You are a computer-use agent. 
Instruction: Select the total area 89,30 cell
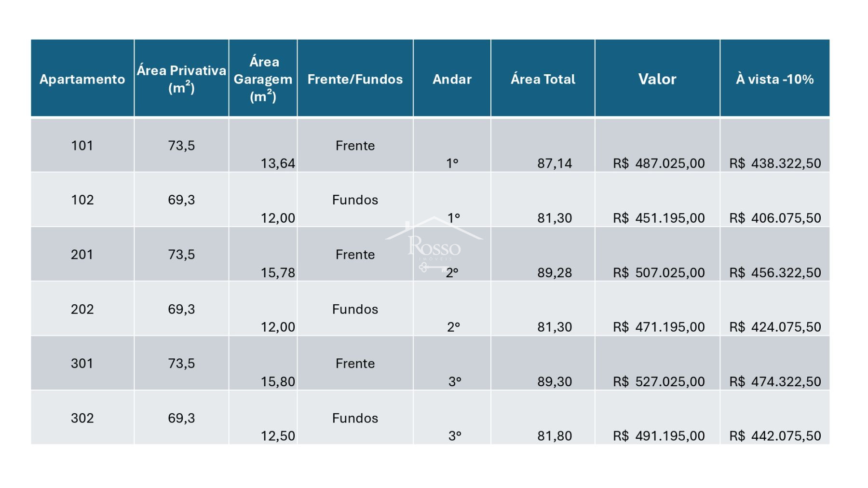click(555, 381)
